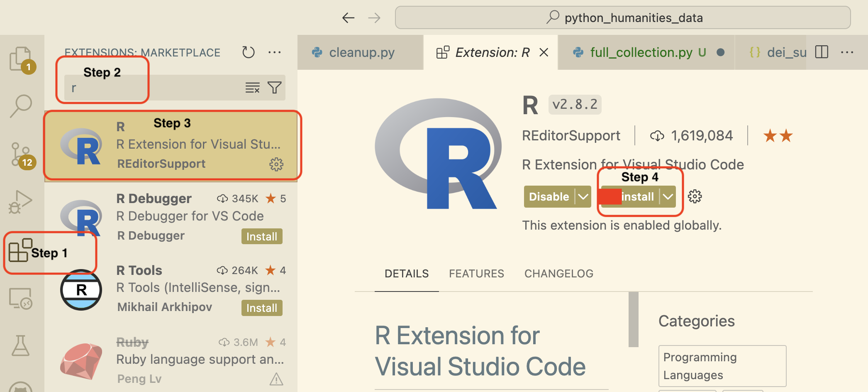Open the Testing flask icon
The image size is (868, 392).
click(x=21, y=345)
